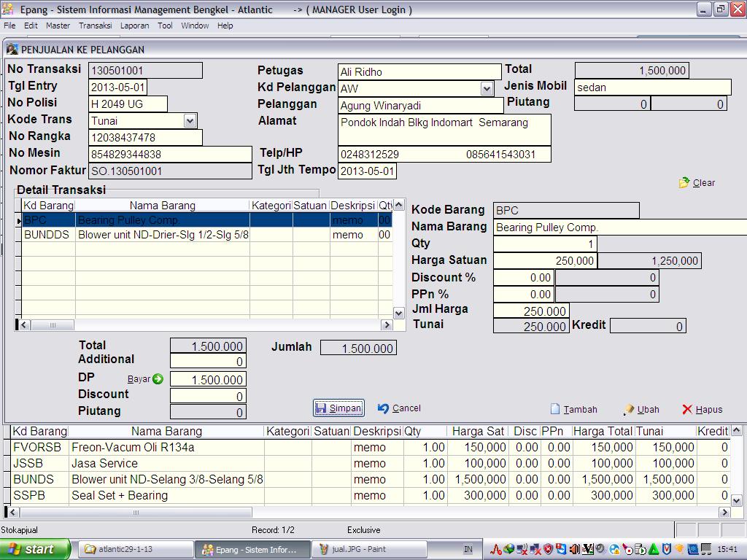The height and width of the screenshot is (560, 747).
Task: Click the red X Hapus icon
Action: click(x=686, y=410)
